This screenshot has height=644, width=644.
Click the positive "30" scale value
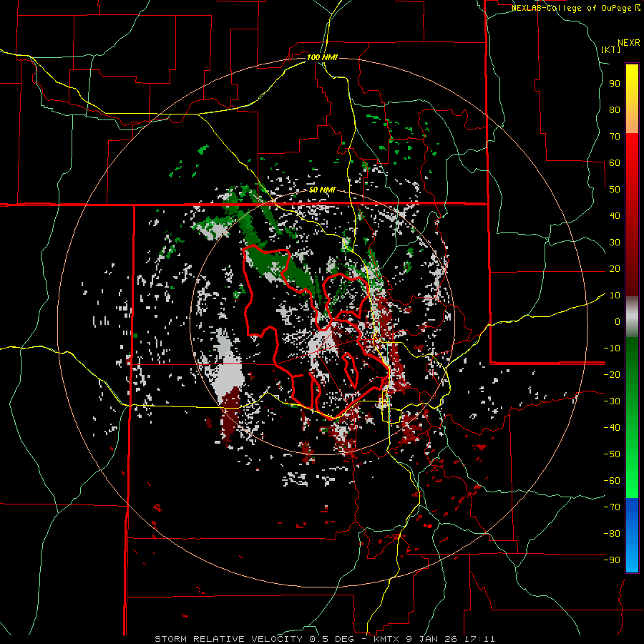(615, 243)
